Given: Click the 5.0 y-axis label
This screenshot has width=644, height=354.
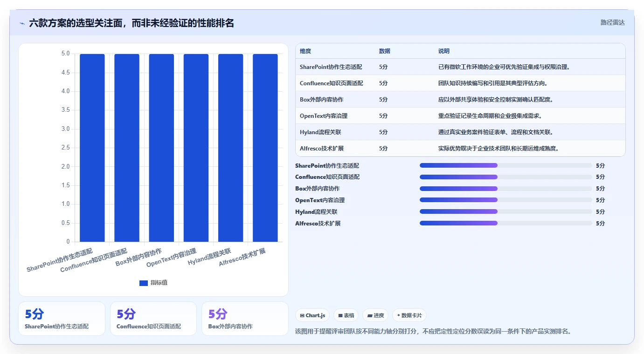Looking at the screenshot, I should (65, 54).
